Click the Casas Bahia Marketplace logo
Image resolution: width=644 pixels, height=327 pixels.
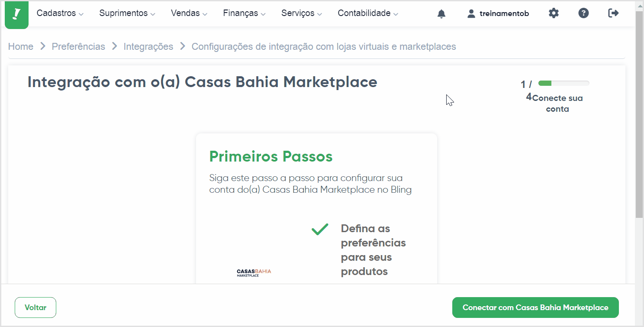click(254, 272)
